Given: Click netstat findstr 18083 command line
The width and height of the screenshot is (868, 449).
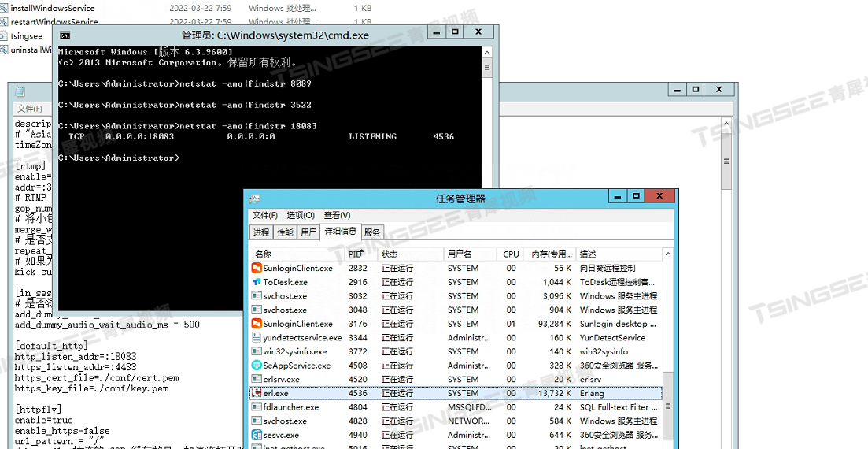Looking at the screenshot, I should coord(187,126).
